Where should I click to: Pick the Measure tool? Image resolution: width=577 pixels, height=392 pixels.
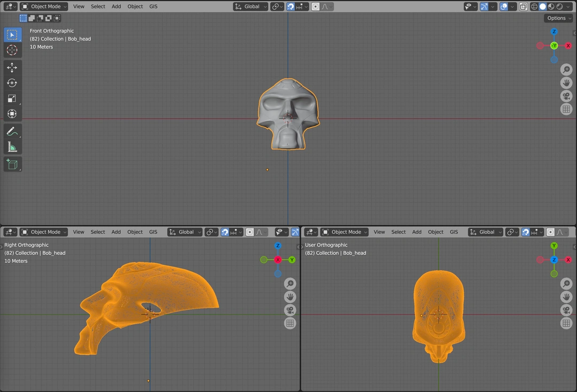click(x=12, y=147)
